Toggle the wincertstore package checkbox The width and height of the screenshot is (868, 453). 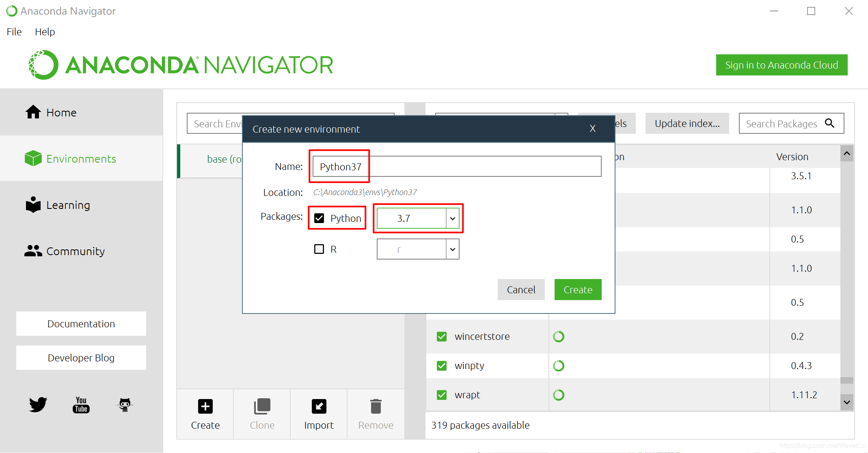click(x=442, y=337)
